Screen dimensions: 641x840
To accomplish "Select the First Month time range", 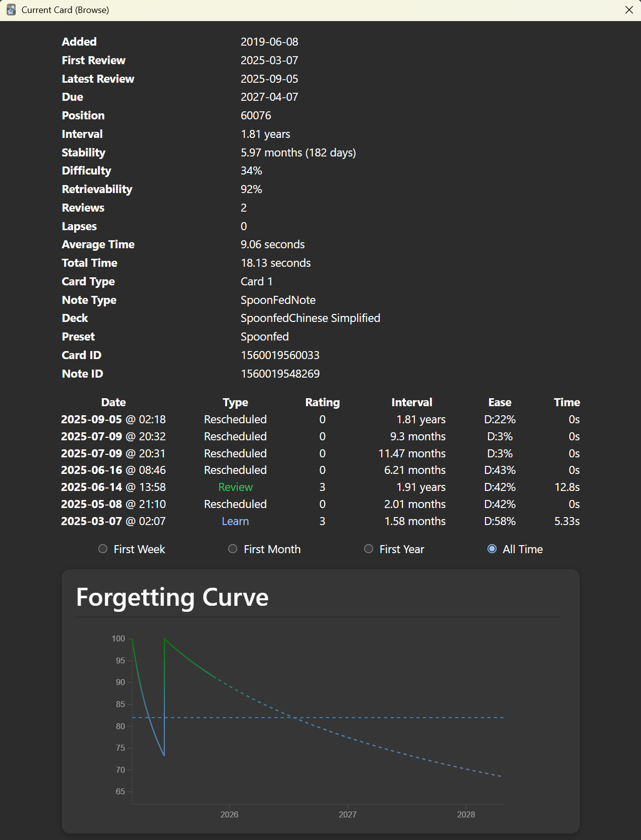I will pos(233,549).
